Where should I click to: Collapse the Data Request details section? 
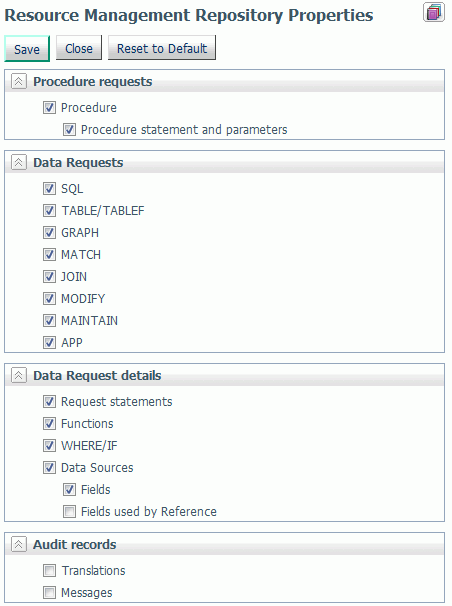click(19, 375)
